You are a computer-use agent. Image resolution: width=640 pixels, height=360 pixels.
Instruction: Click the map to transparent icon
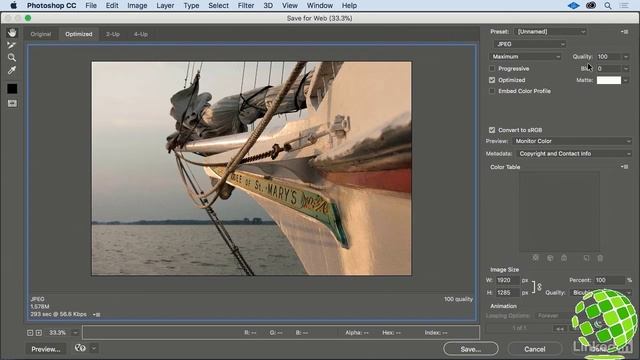pos(536,258)
